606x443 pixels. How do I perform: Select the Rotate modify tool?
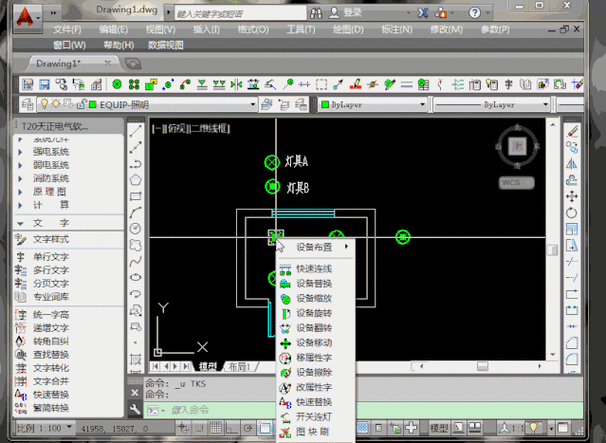pyautogui.click(x=572, y=213)
